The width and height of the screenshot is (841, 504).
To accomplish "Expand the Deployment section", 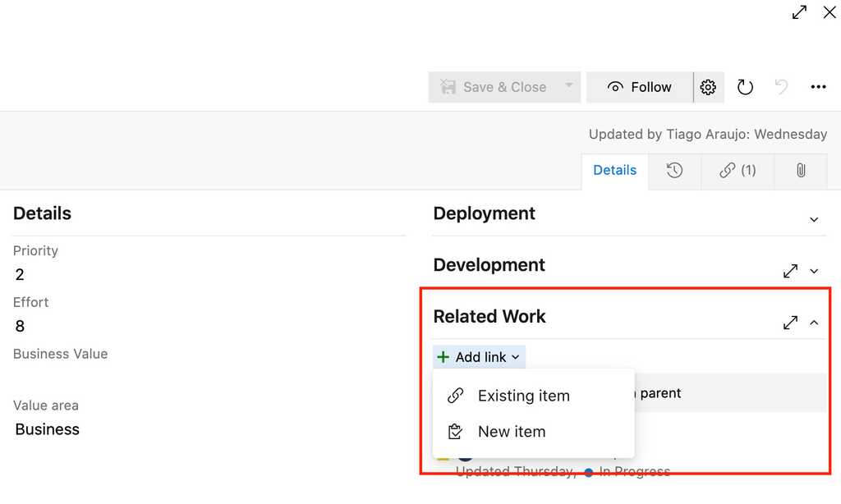I will point(814,219).
